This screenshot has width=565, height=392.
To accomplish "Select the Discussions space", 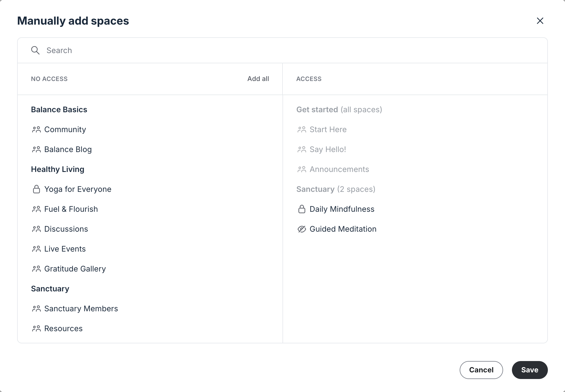I will click(66, 229).
